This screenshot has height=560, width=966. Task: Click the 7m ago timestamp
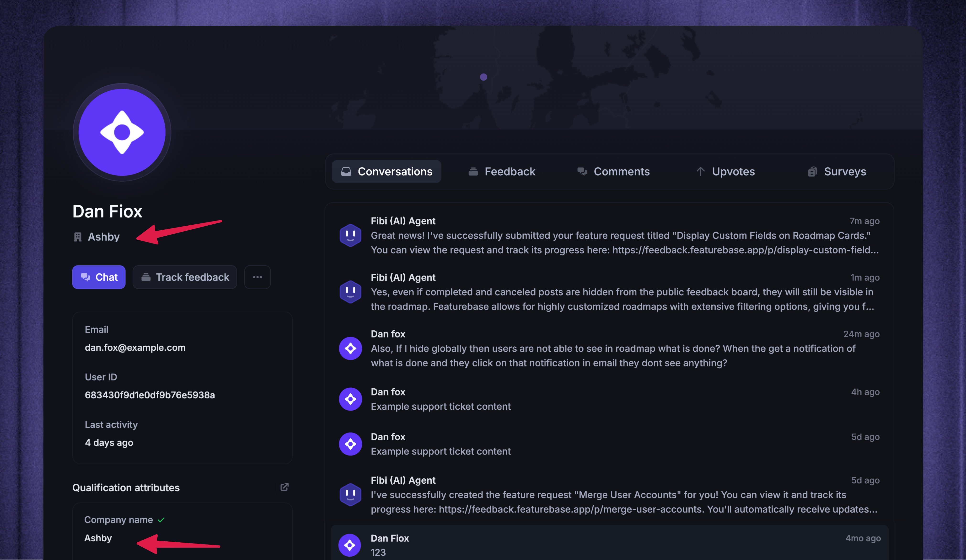864,221
